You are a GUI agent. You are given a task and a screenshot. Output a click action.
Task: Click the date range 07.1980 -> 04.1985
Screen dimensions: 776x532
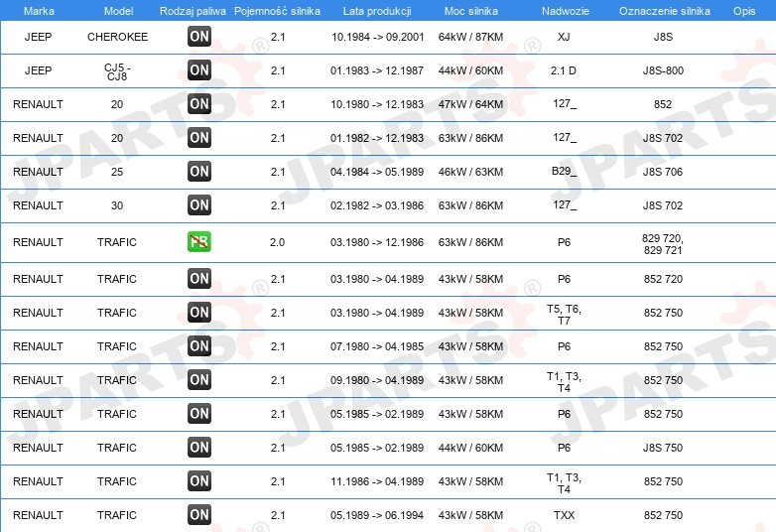pos(377,346)
